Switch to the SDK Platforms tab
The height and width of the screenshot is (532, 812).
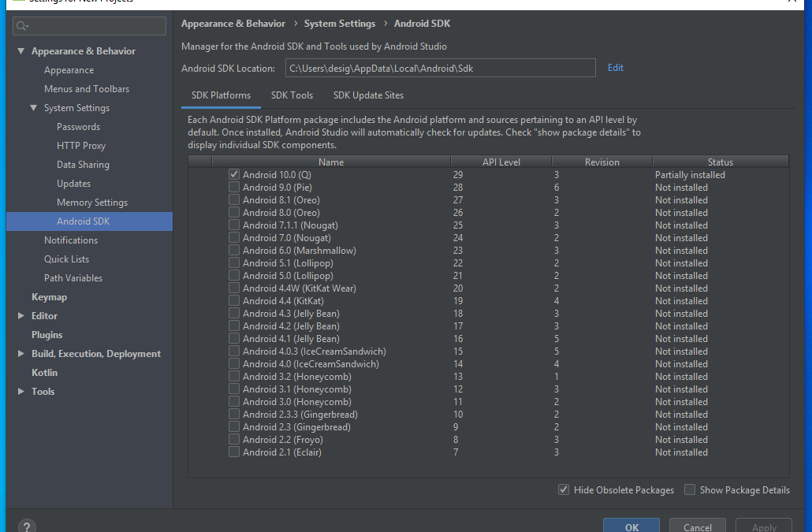pyautogui.click(x=221, y=95)
